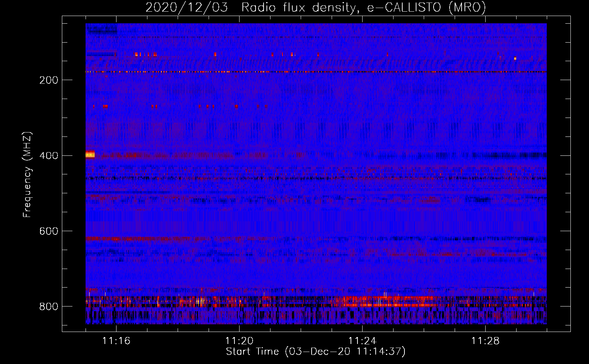Select the 'Frequency (MHZ)' y-axis label

click(x=27, y=174)
